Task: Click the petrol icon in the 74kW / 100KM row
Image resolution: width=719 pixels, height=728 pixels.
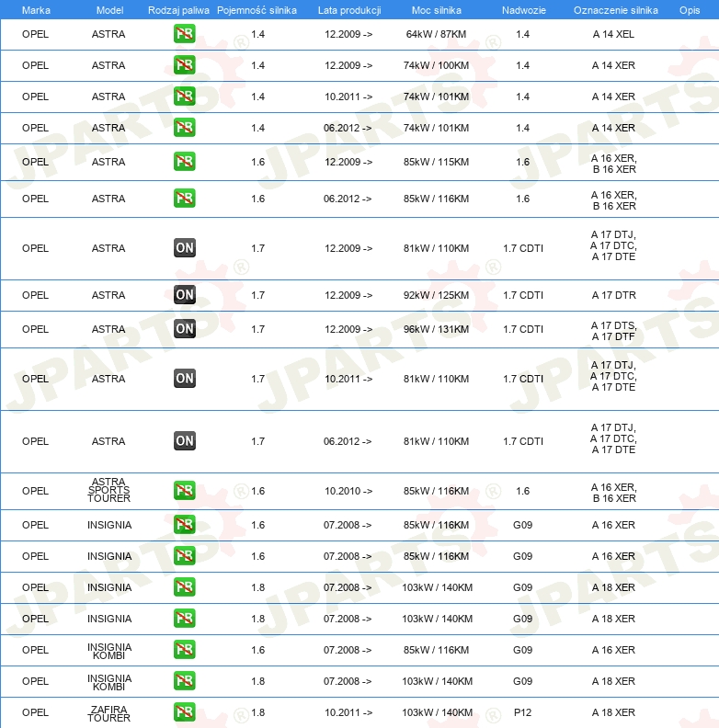Action: click(185, 65)
